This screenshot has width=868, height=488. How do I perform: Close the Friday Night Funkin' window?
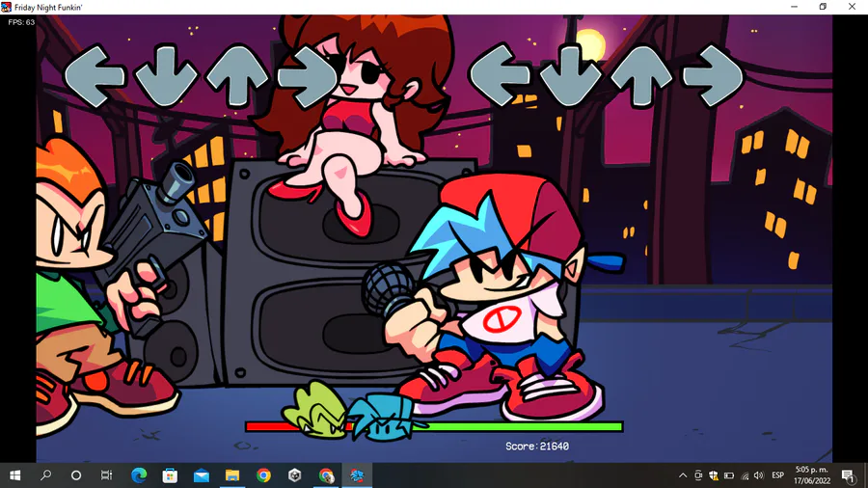coord(852,7)
